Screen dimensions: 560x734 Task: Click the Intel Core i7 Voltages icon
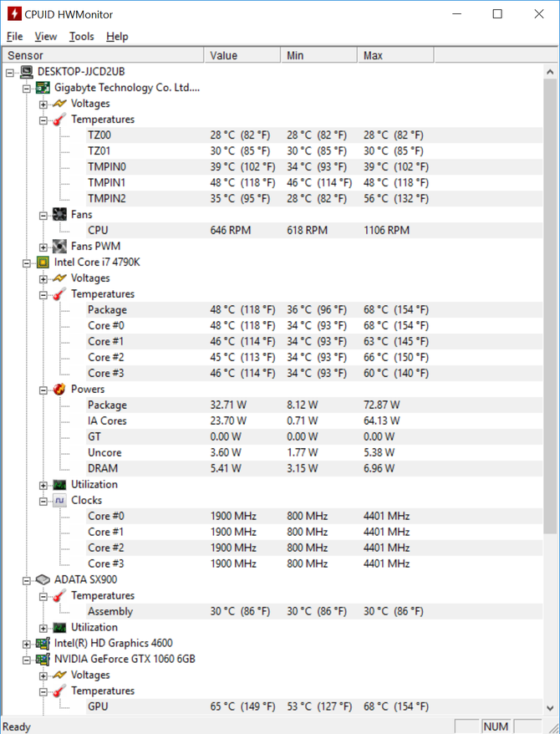[59, 278]
